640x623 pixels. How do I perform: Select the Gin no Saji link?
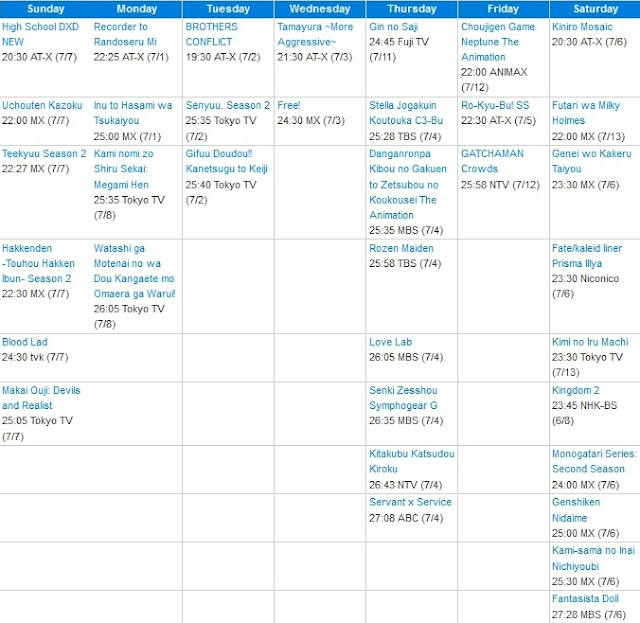click(393, 27)
